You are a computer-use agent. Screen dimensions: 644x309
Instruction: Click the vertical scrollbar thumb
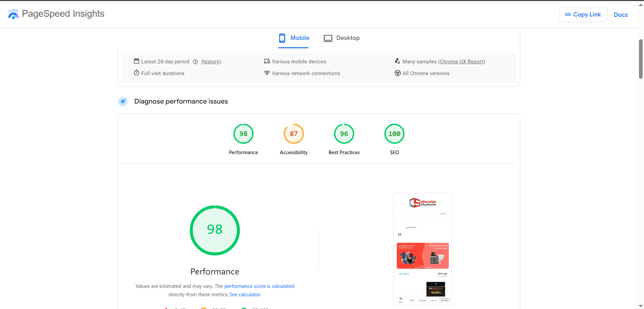pos(641,59)
